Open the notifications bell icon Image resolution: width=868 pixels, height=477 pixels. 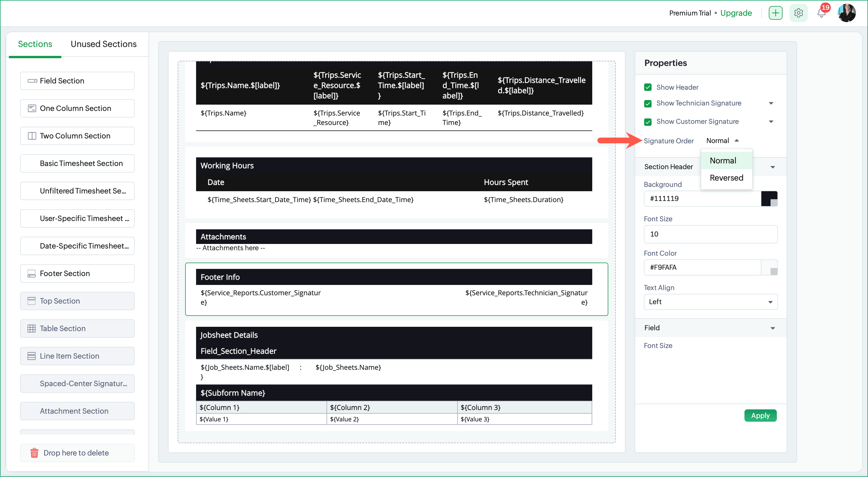pyautogui.click(x=822, y=13)
